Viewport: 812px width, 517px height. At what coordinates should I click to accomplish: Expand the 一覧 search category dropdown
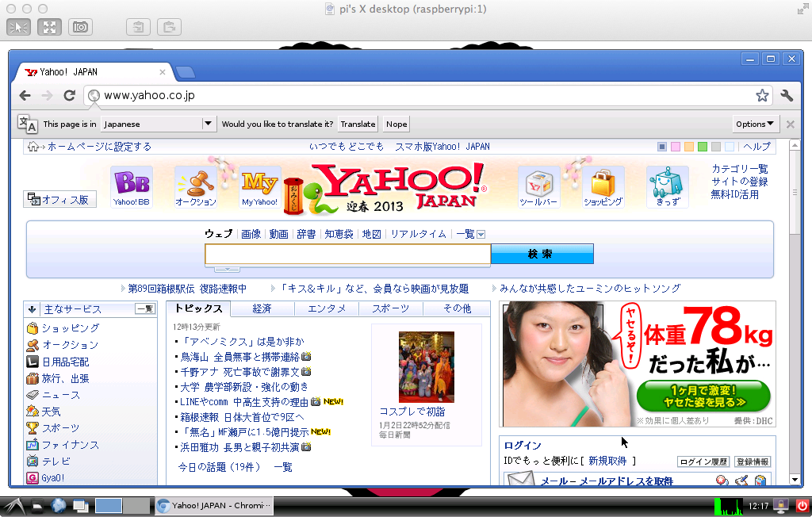pyautogui.click(x=481, y=235)
